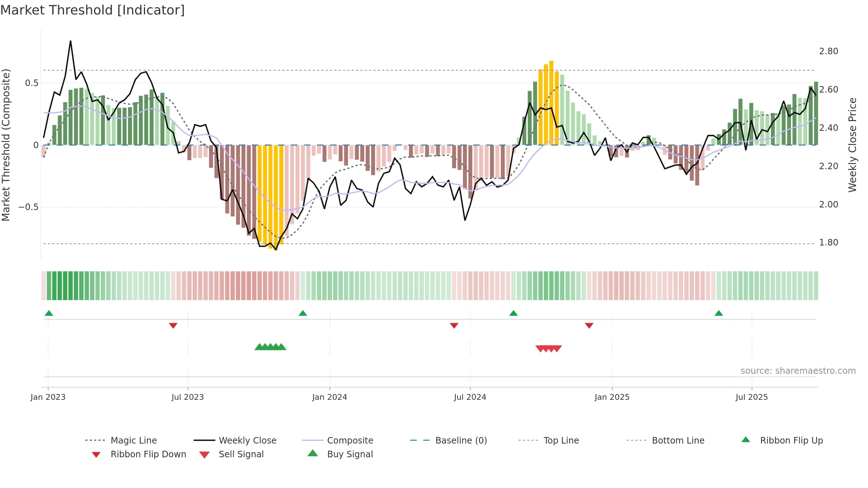Image resolution: width=868 pixels, height=488 pixels.
Task: Click the Jan 2023 ribbon flip up marker
Action: [x=49, y=313]
